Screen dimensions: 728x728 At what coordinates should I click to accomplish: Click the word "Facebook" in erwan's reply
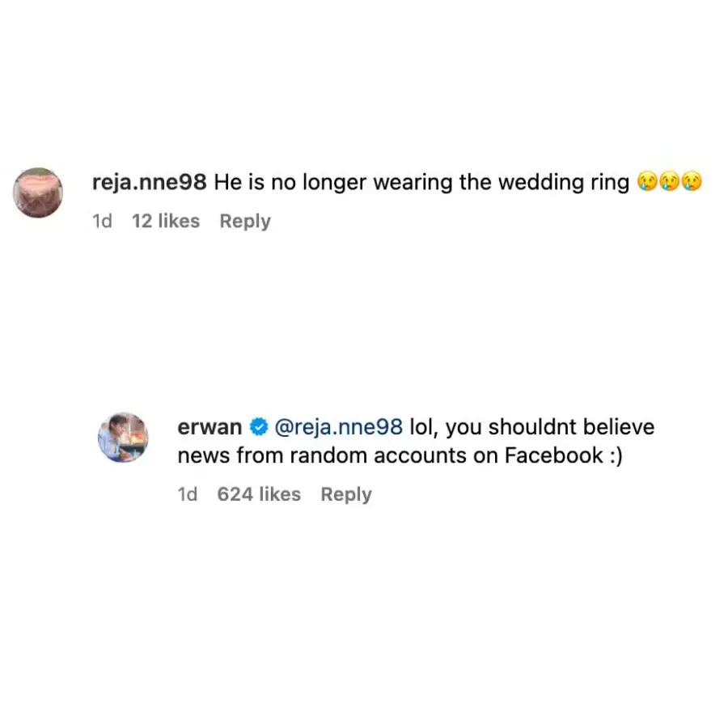(x=554, y=455)
